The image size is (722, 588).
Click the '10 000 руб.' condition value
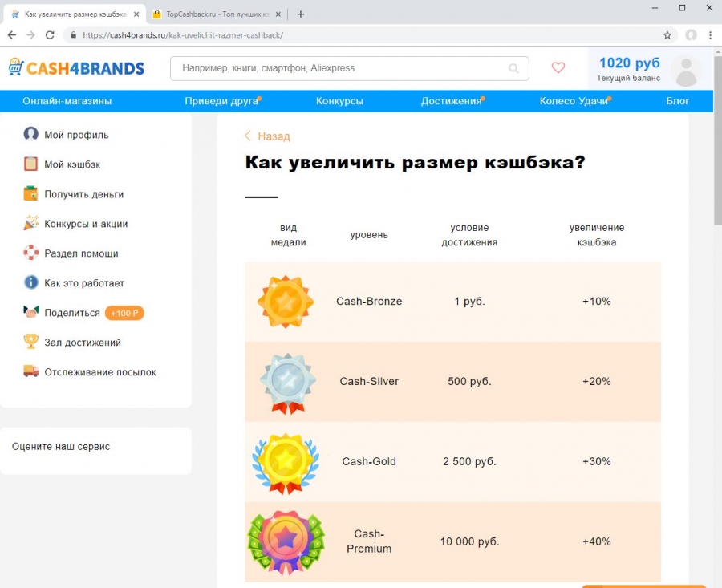pyautogui.click(x=469, y=541)
